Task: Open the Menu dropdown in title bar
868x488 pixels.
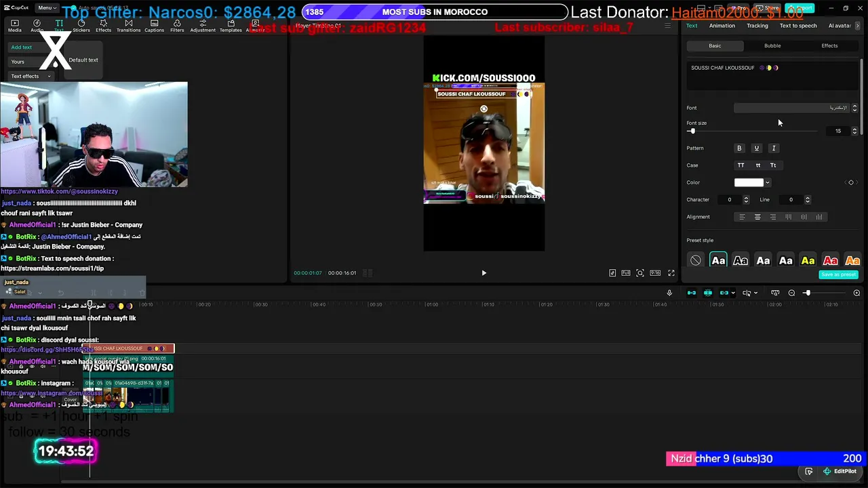Action: coord(47,8)
